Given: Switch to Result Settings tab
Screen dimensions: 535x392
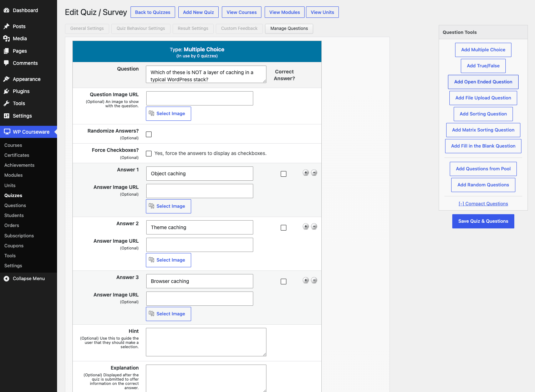Looking at the screenshot, I should (193, 29).
